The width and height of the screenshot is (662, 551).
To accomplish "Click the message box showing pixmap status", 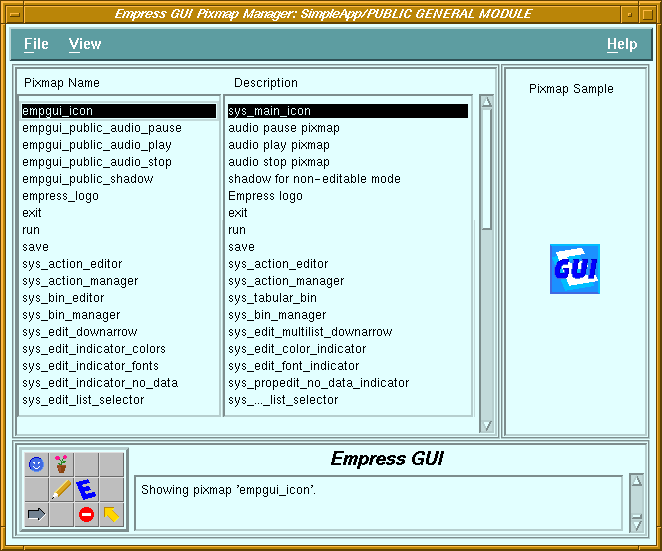I will 378,503.
